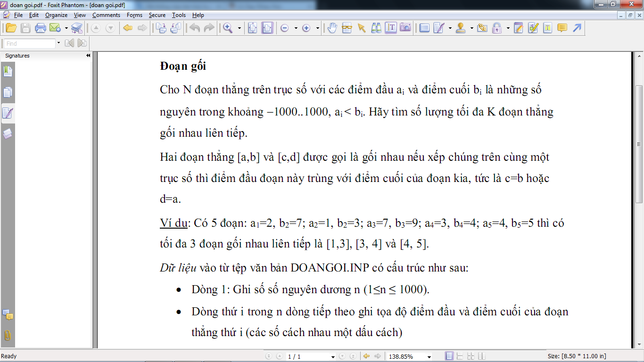Image resolution: width=644 pixels, height=362 pixels.
Task: Click the Open folder icon in toolbar
Action: [11, 28]
